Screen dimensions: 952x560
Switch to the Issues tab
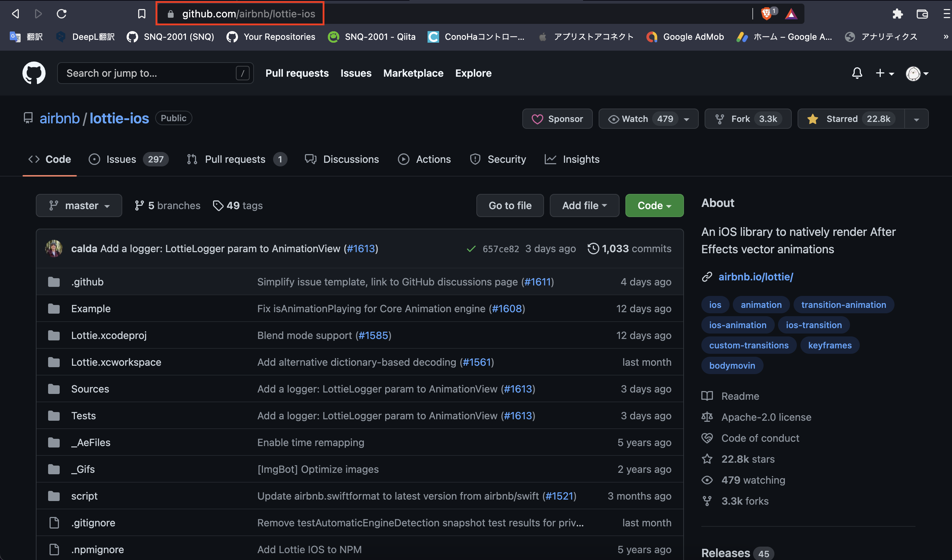[x=128, y=159]
